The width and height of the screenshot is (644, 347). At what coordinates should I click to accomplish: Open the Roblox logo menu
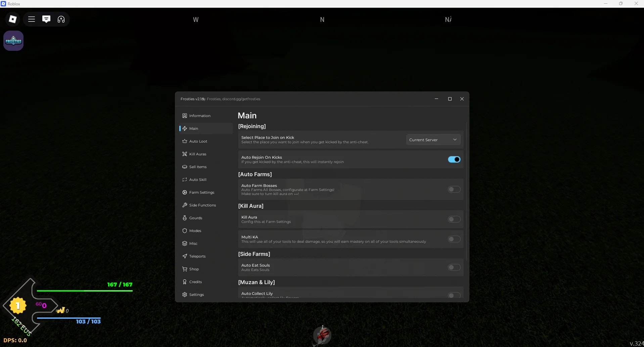coord(13,19)
